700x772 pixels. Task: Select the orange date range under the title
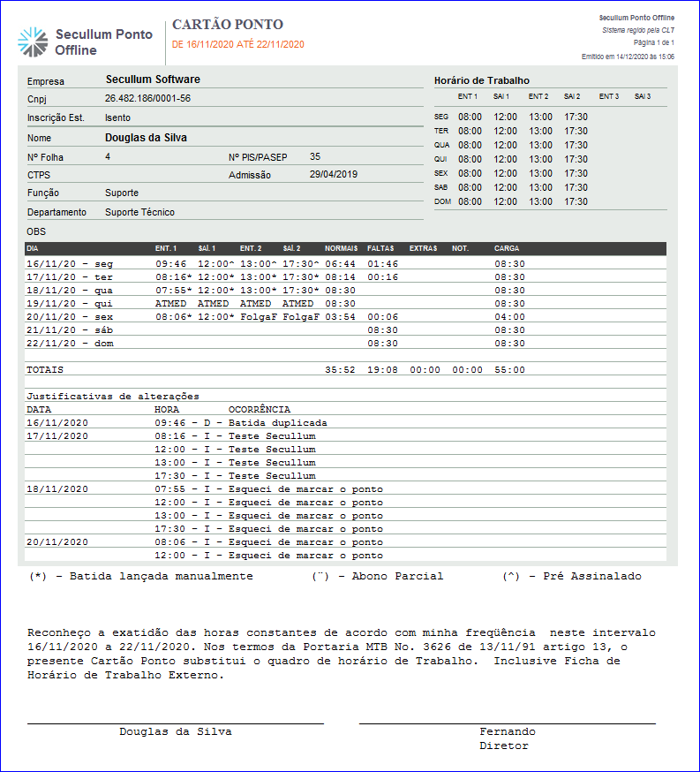click(x=237, y=44)
